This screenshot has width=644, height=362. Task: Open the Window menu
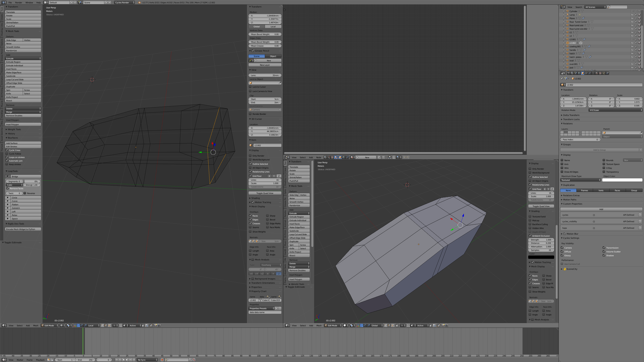[29, 3]
